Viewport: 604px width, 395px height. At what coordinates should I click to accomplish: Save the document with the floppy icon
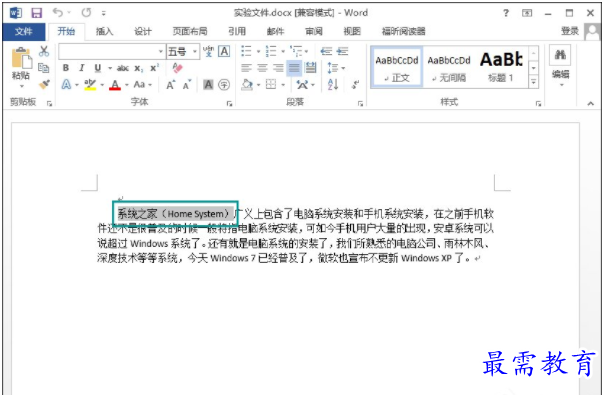point(37,13)
